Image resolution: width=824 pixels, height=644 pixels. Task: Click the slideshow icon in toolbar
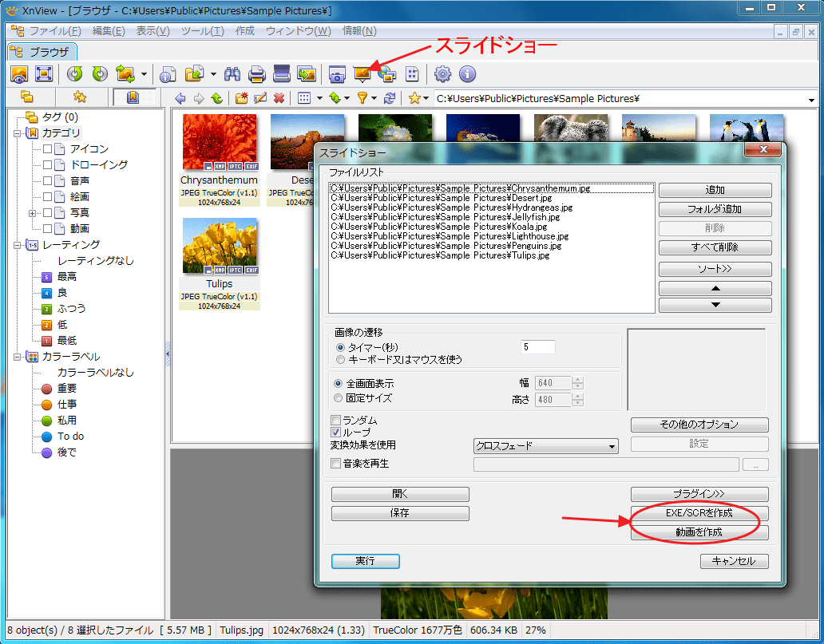pos(362,74)
